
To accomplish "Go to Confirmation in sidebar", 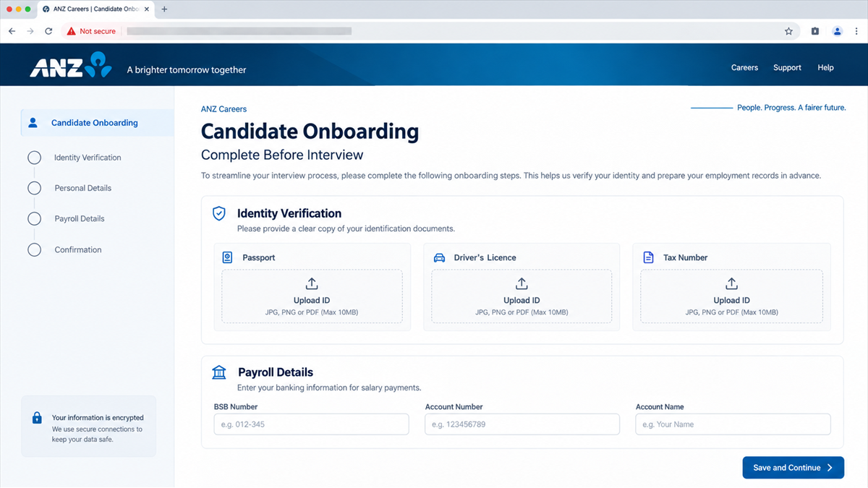I will pos(78,249).
